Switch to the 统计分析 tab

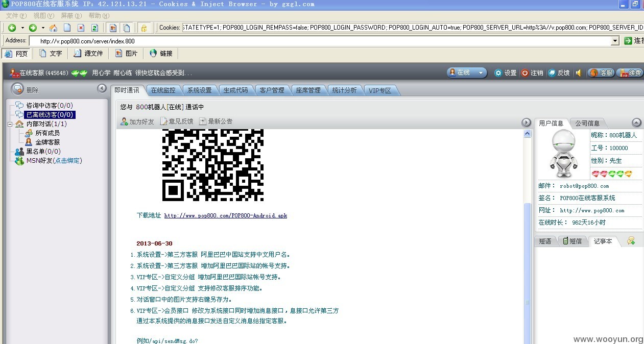pos(344,90)
